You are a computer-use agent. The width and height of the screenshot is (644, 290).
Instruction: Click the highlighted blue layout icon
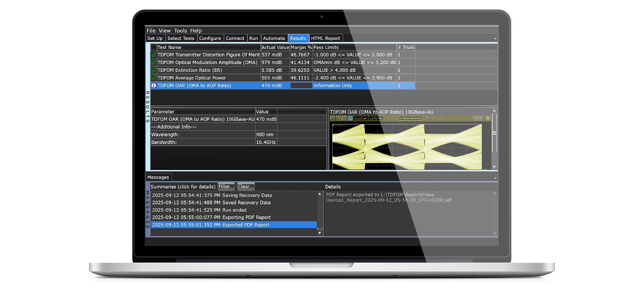[350, 118]
